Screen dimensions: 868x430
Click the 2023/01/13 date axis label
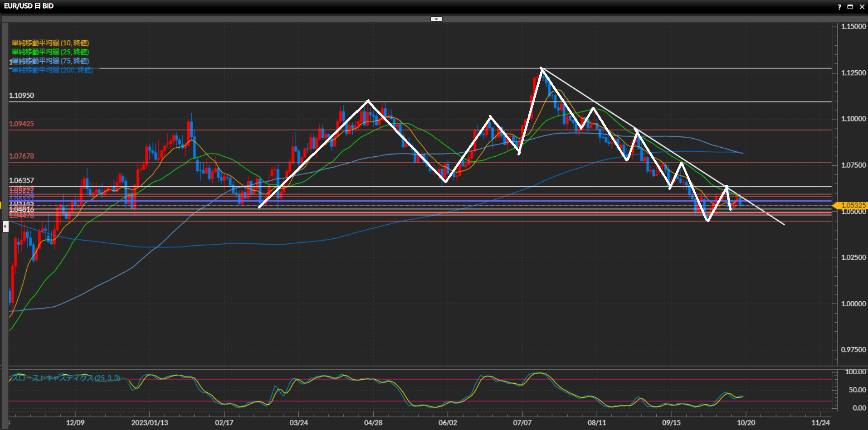click(149, 423)
